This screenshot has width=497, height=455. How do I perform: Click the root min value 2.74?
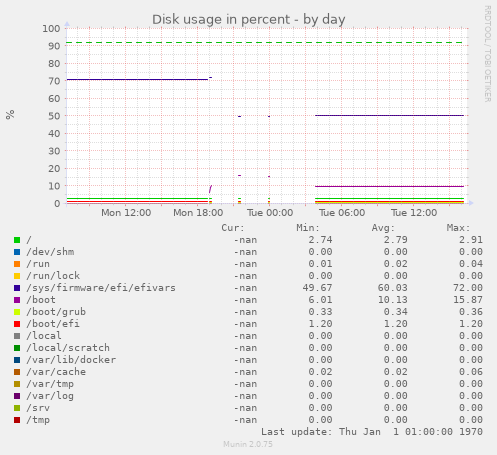point(320,240)
